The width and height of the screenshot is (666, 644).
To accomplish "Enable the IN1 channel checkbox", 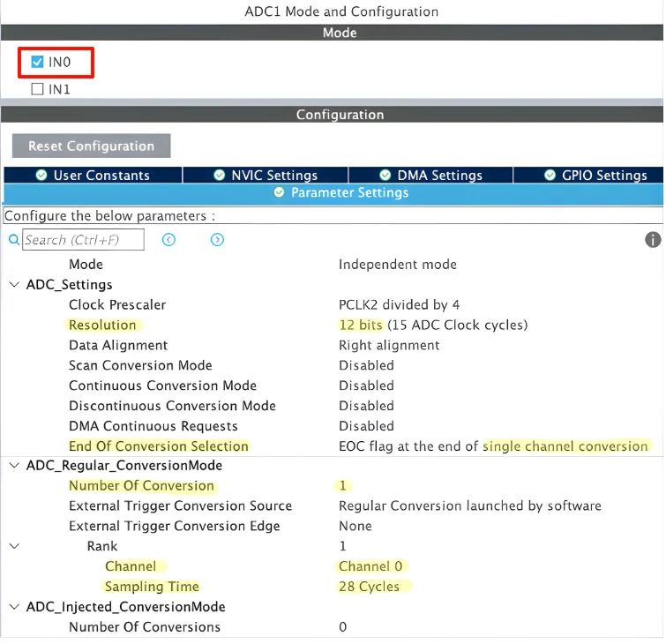I will pyautogui.click(x=37, y=89).
